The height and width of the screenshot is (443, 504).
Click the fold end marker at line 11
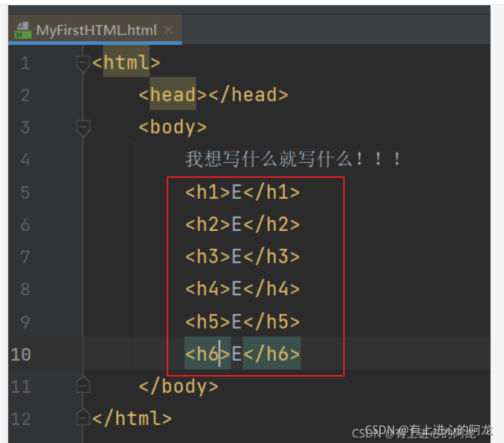pos(83,385)
